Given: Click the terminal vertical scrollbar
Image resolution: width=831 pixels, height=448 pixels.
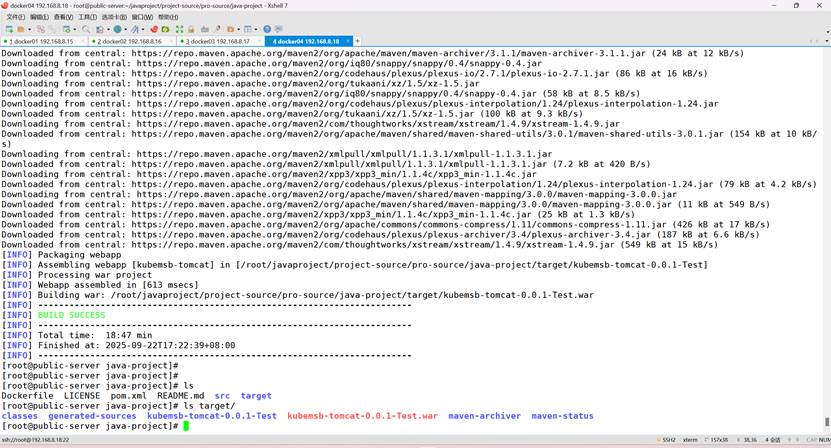Looking at the screenshot, I should pyautogui.click(x=827, y=422).
